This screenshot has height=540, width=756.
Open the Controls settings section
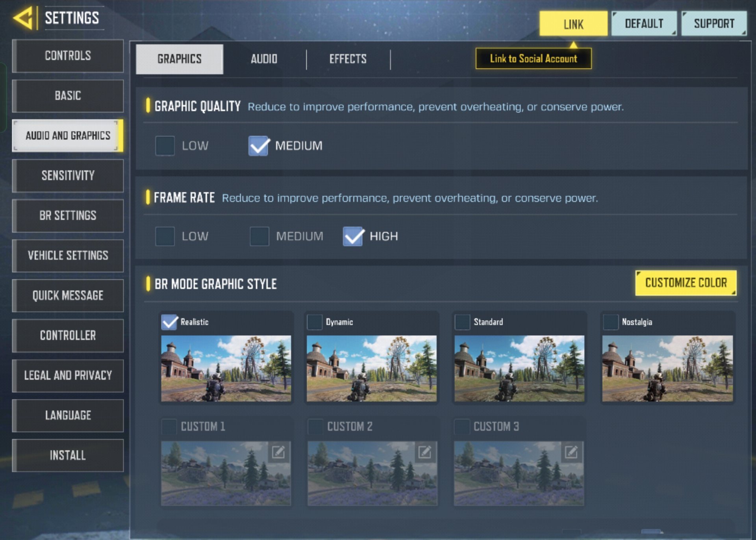click(68, 56)
